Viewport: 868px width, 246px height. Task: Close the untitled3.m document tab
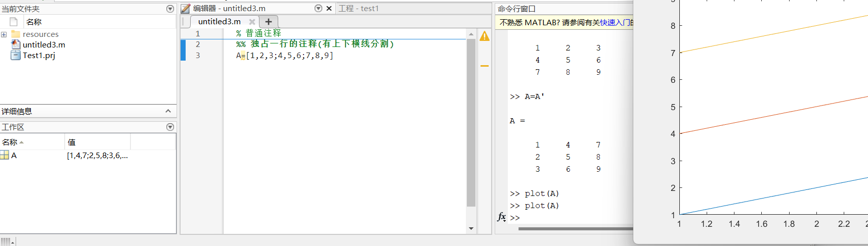tap(252, 22)
